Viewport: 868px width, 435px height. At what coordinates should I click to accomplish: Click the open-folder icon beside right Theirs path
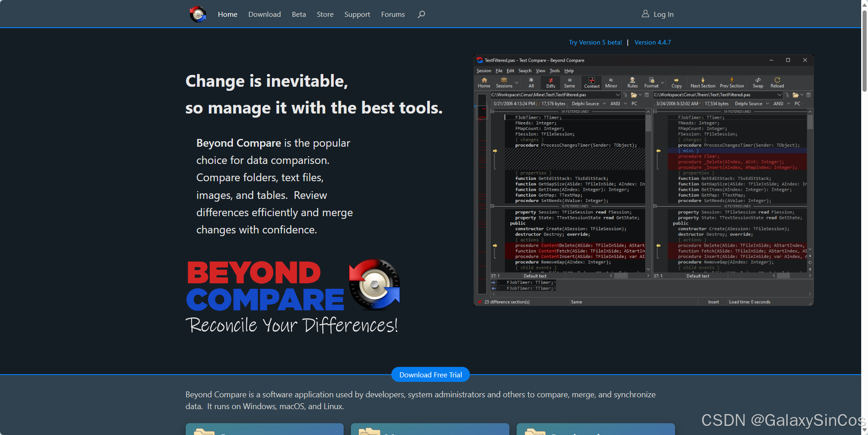pos(795,95)
